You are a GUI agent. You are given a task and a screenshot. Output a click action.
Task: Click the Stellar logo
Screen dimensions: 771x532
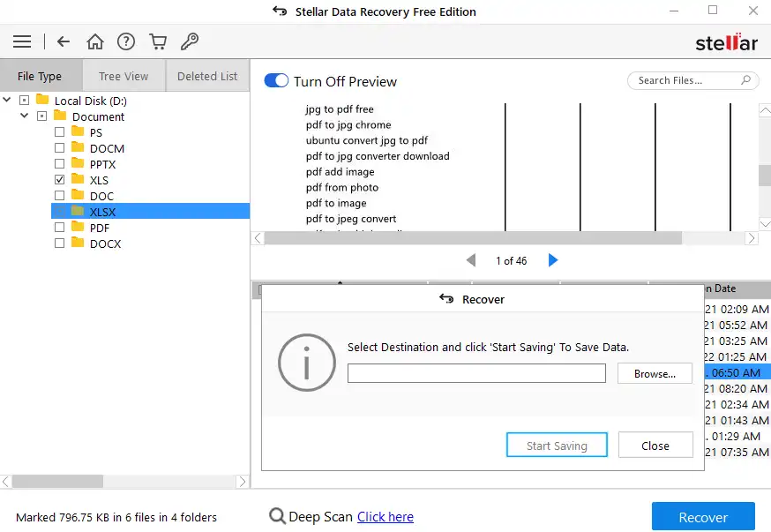point(726,42)
